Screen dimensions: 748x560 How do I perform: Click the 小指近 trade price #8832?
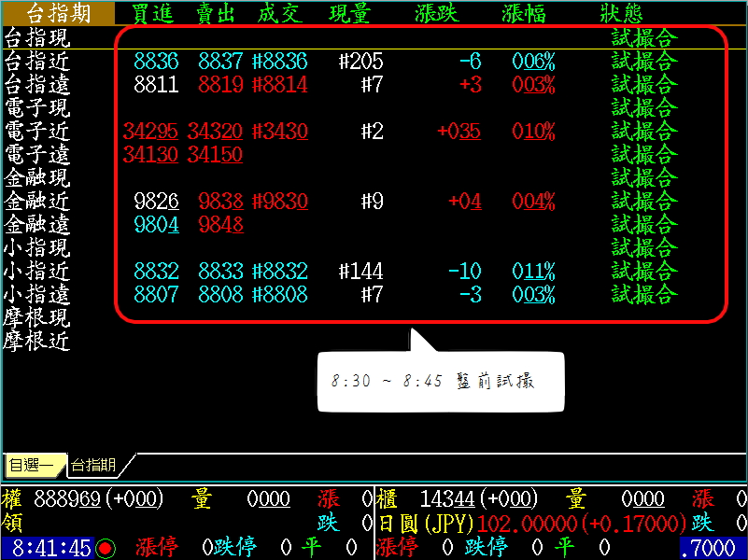point(280,272)
